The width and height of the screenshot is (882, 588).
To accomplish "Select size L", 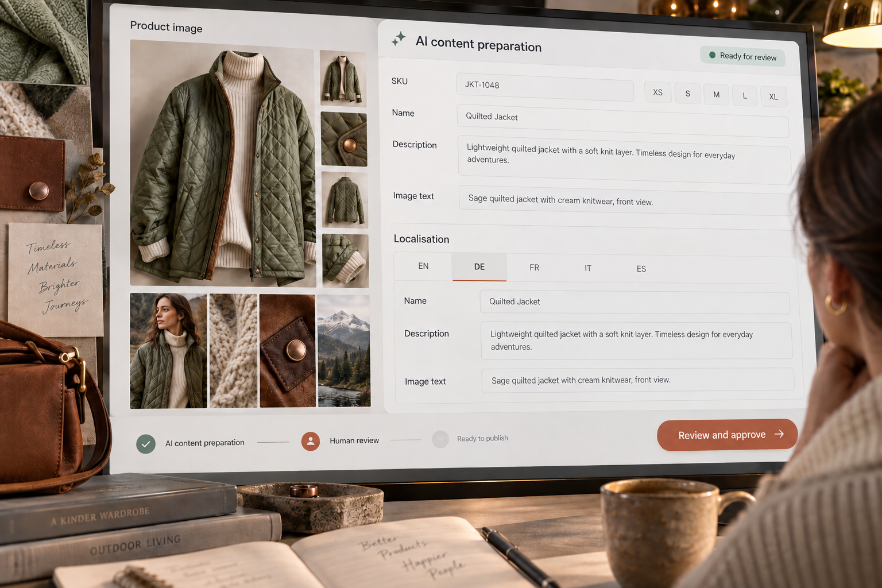I will tap(745, 96).
